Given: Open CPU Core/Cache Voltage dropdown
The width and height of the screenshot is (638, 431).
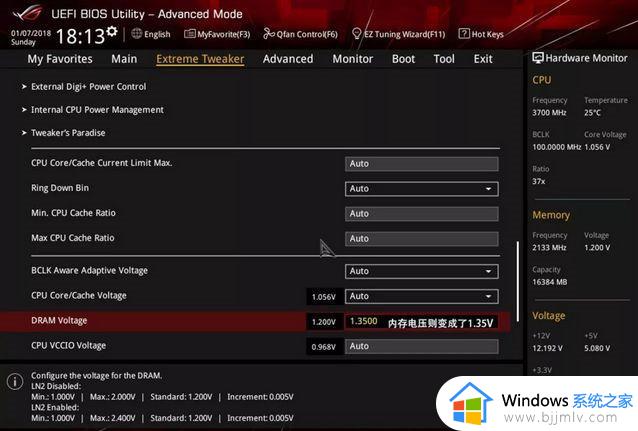Looking at the screenshot, I should 421,296.
